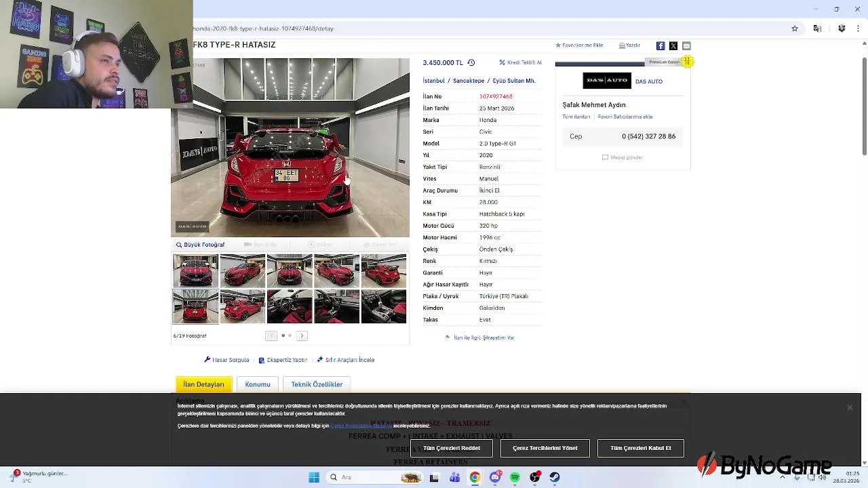
Task: Open the browser extension shield icon
Action: click(x=842, y=28)
